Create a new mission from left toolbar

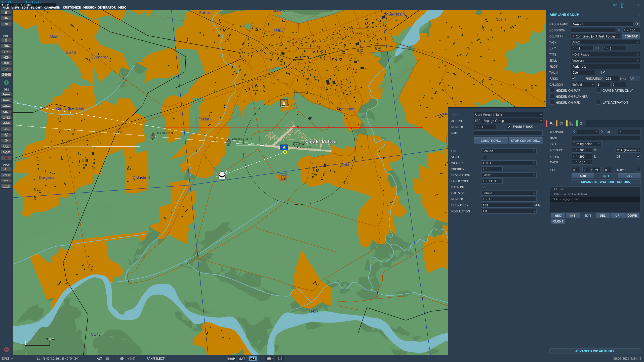(x=6, y=12)
